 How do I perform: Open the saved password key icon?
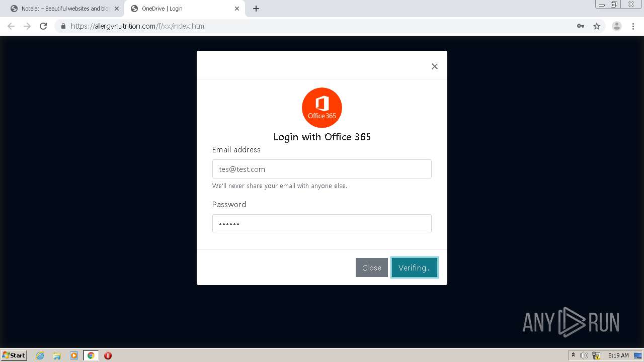581,26
